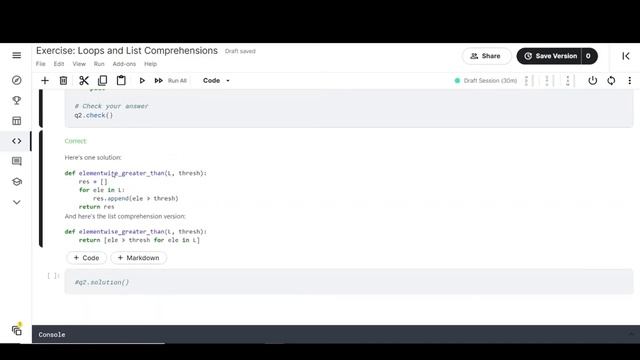Expand the Console panel bar
The image size is (640, 360).
click(336, 334)
